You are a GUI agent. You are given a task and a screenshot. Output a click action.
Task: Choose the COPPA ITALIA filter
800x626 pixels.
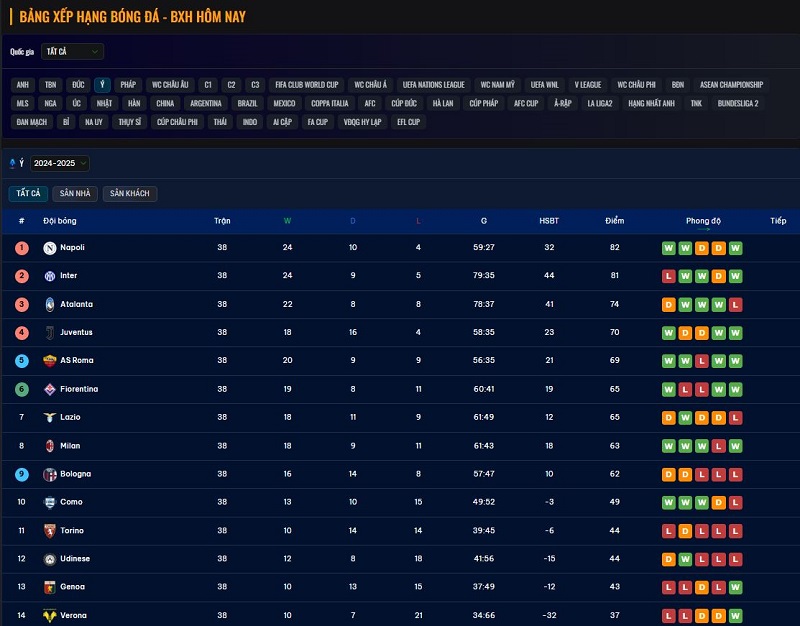pos(330,104)
